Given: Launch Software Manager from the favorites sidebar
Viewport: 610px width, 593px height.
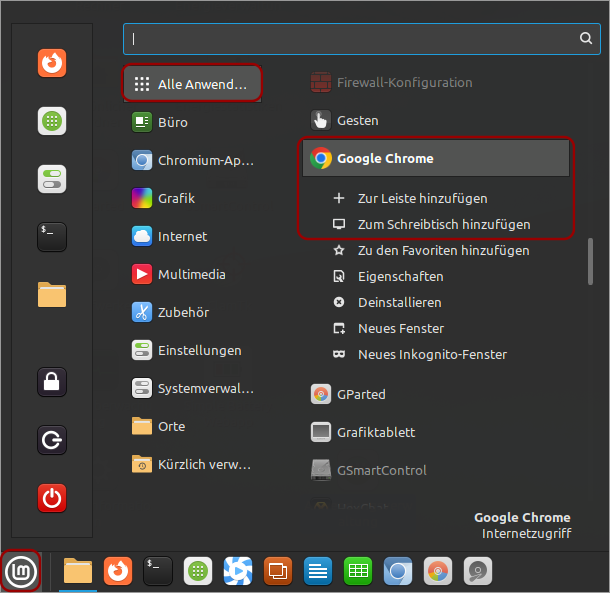Looking at the screenshot, I should (52, 121).
